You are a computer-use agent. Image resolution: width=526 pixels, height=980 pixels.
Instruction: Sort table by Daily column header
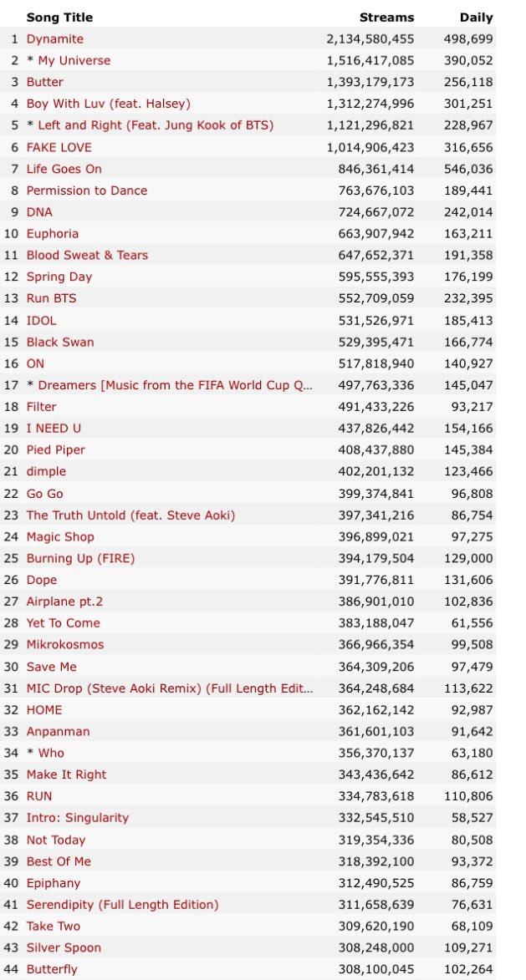(x=476, y=18)
